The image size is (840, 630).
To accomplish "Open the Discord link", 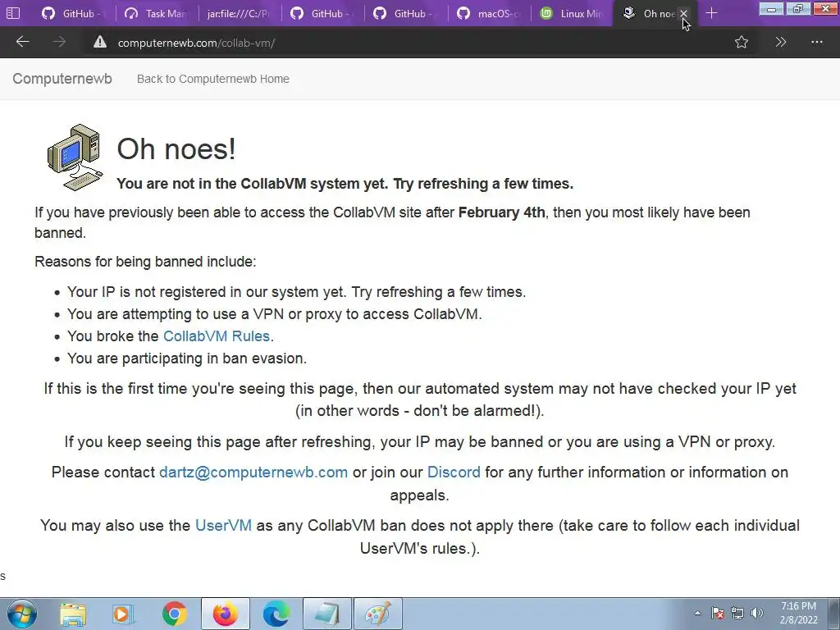I will coord(454,472).
